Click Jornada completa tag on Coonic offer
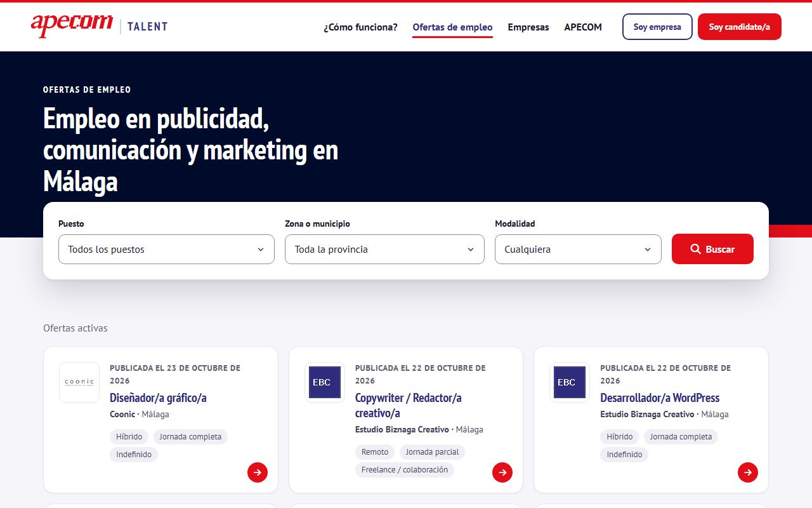This screenshot has width=812, height=508. click(190, 437)
